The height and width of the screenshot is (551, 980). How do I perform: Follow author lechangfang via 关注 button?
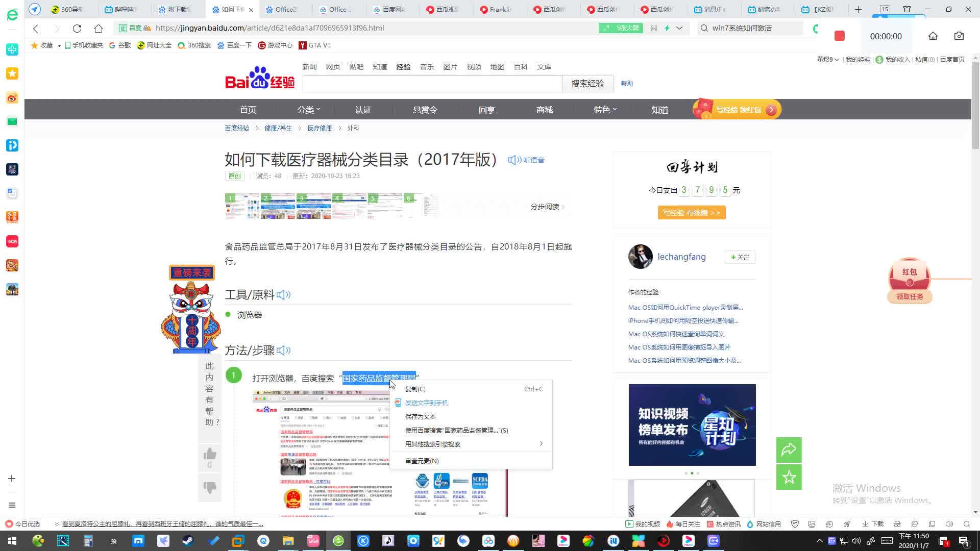pos(740,257)
